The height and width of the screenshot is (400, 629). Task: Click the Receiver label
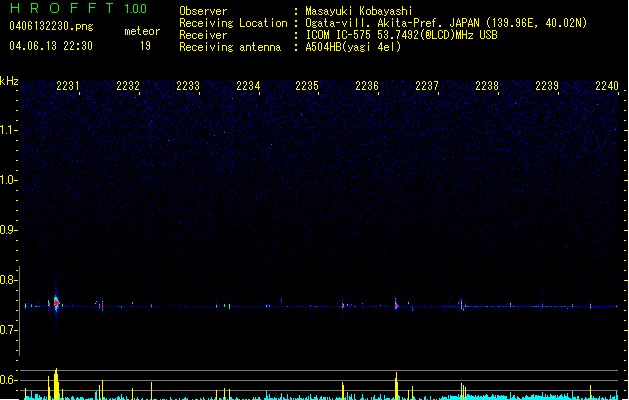(203, 35)
